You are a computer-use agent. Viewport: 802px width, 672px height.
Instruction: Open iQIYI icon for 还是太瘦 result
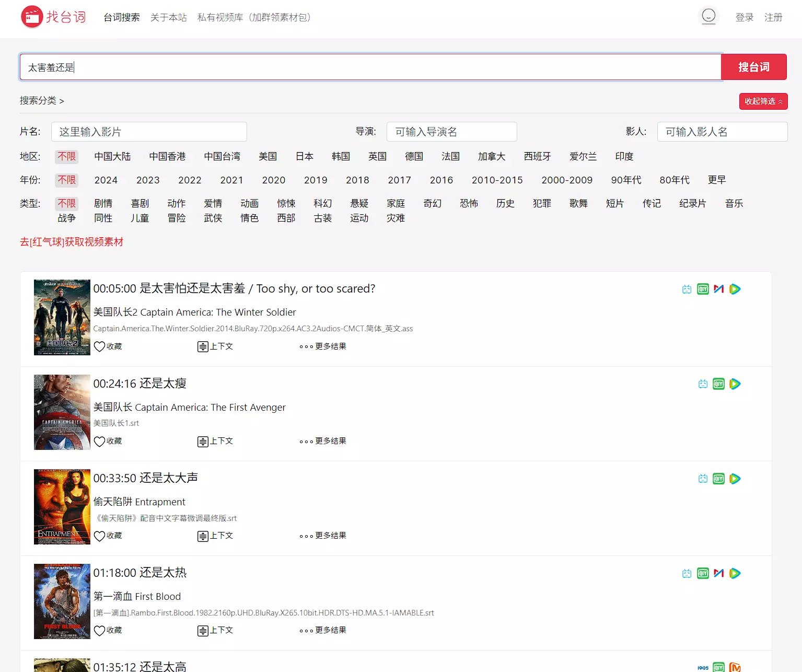point(718,384)
